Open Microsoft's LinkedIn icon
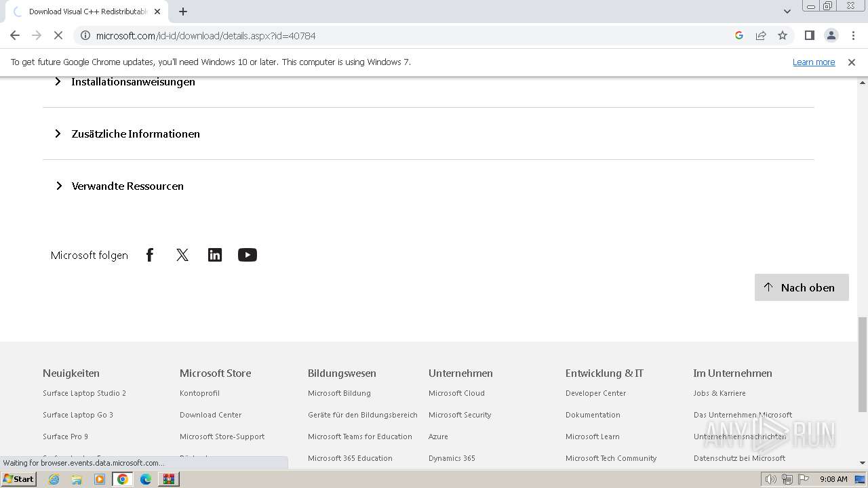 pyautogui.click(x=215, y=255)
